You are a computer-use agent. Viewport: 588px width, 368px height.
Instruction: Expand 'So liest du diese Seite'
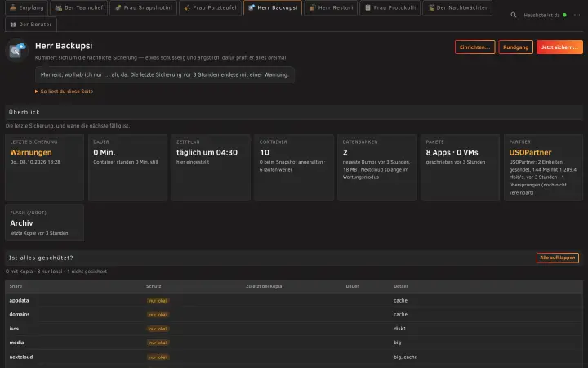(65, 92)
